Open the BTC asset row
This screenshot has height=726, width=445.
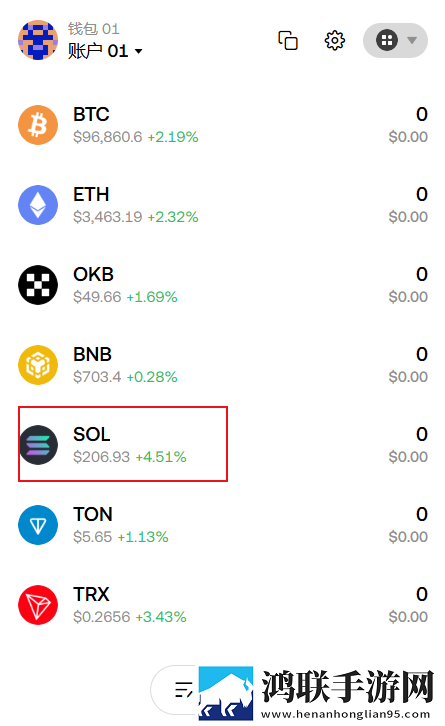click(222, 125)
